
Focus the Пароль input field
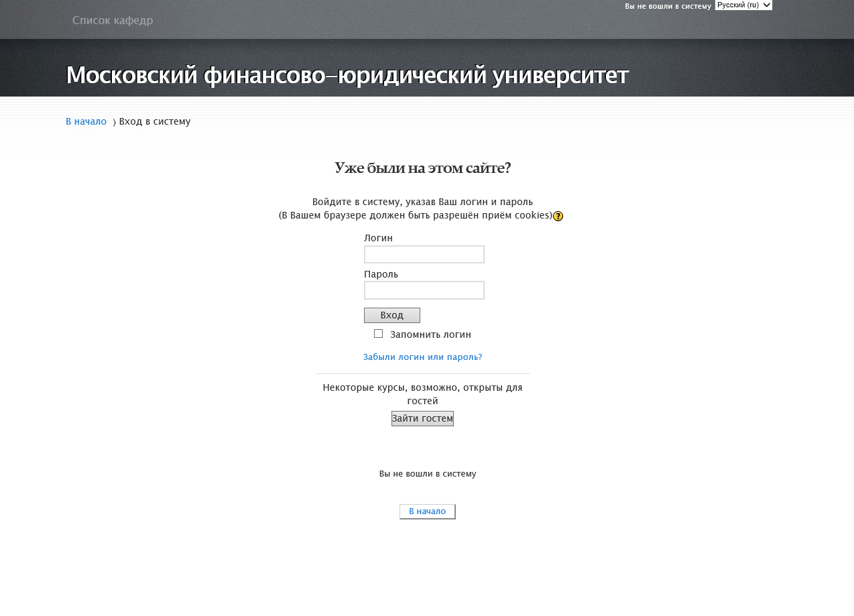click(x=424, y=290)
